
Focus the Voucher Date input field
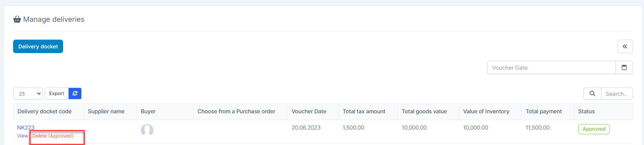tap(551, 67)
